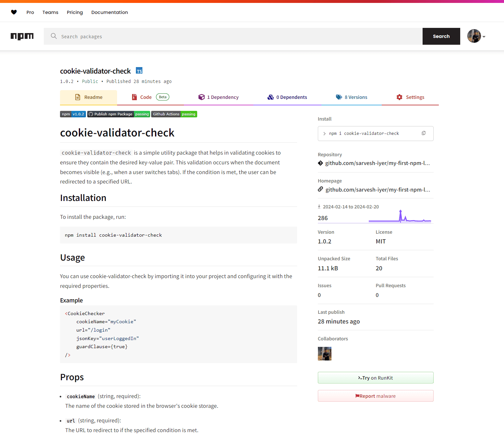Click the 'Published 28 minutes ago' text
Viewport: 504px width, 436px height.
[x=139, y=81]
